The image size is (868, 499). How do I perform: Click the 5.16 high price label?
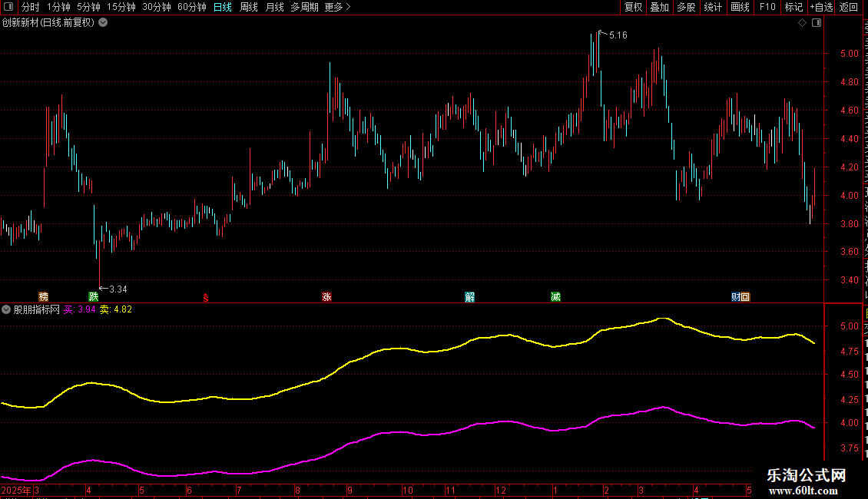[618, 35]
